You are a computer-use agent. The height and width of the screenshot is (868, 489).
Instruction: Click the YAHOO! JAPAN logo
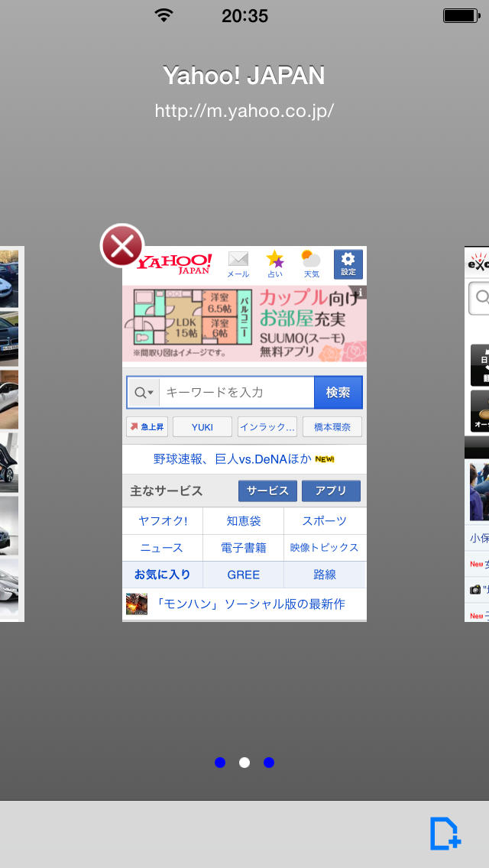point(174,264)
